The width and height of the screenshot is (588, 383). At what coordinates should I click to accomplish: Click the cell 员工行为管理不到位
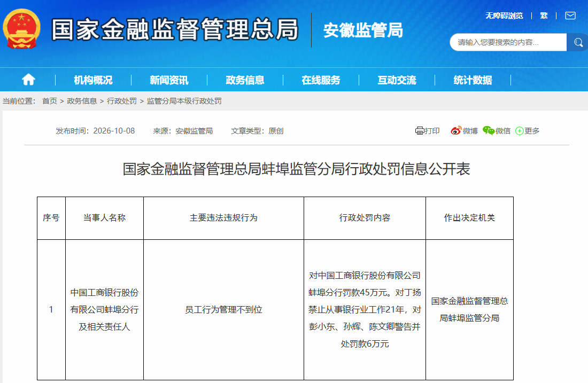(x=223, y=309)
